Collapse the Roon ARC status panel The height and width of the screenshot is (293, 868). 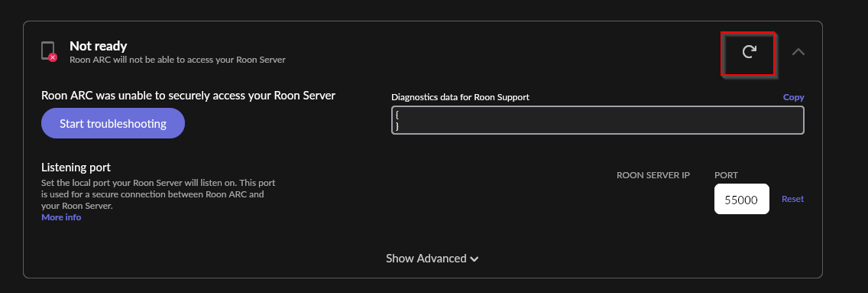tap(798, 52)
